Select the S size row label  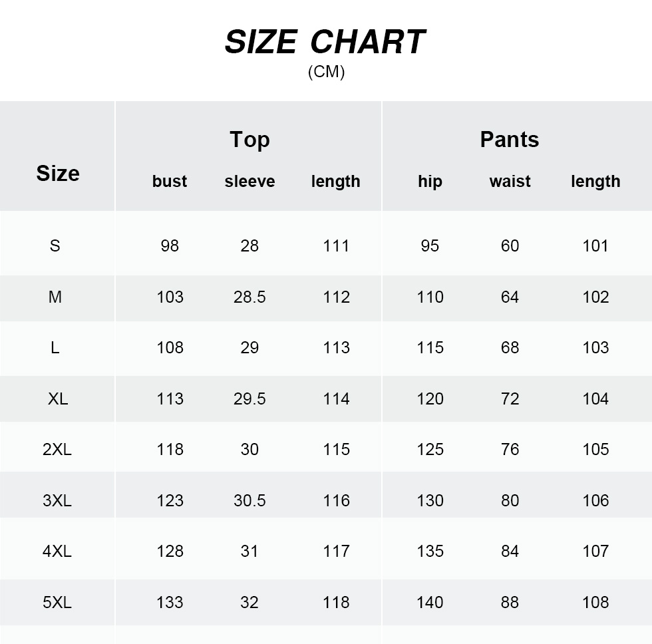point(55,246)
